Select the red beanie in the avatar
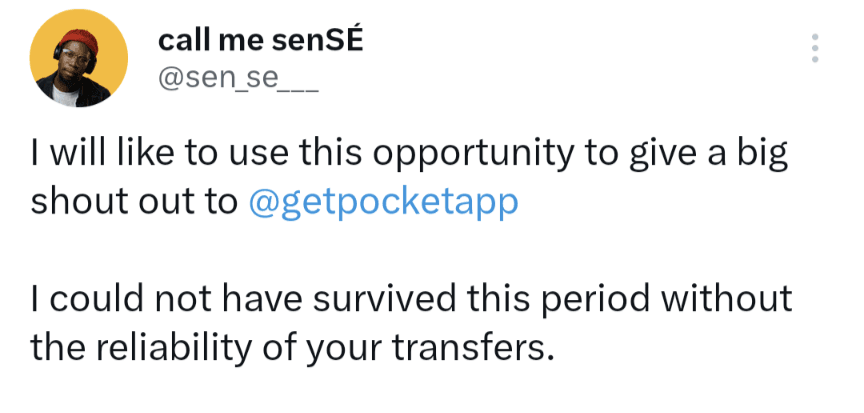864x413 pixels. point(78,41)
